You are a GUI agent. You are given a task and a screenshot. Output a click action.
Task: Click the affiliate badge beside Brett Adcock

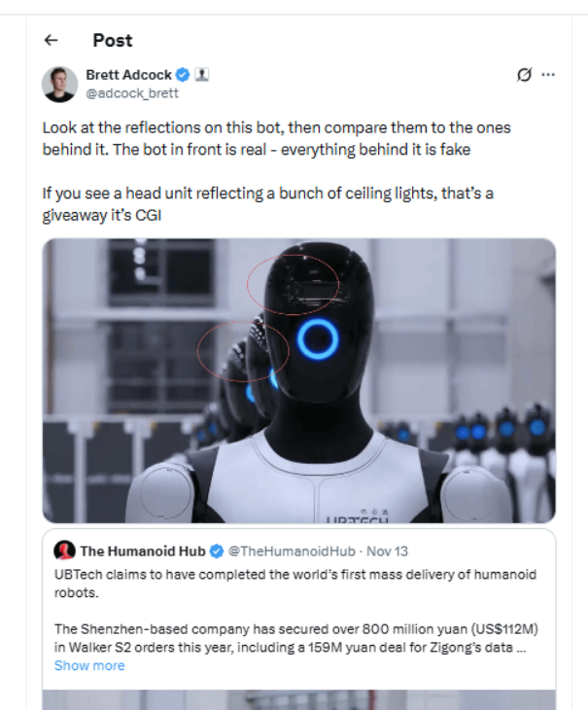coord(202,74)
